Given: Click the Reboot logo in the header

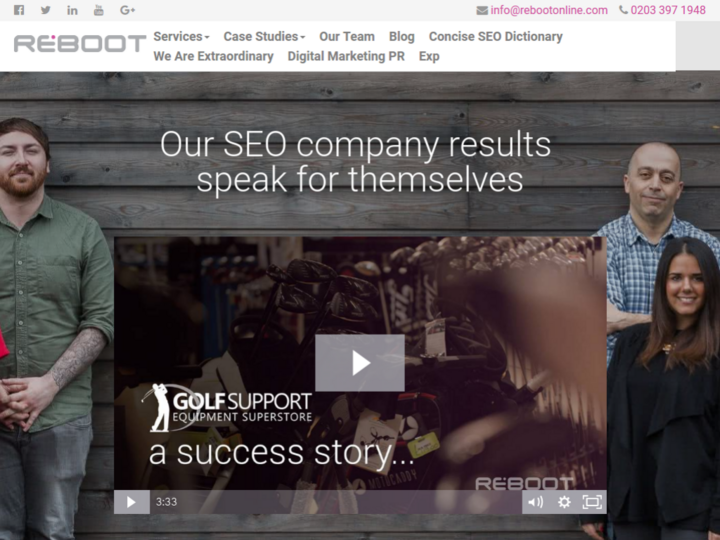Looking at the screenshot, I should pos(80,44).
